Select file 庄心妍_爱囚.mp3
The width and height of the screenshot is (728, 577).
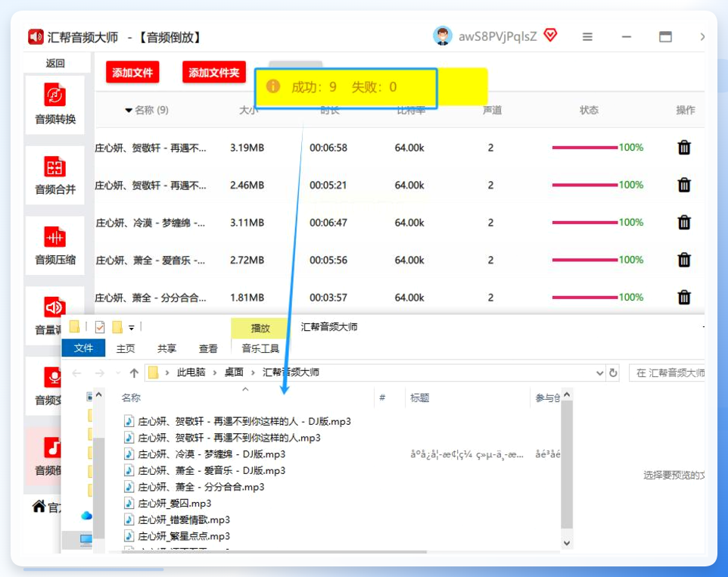167,503
